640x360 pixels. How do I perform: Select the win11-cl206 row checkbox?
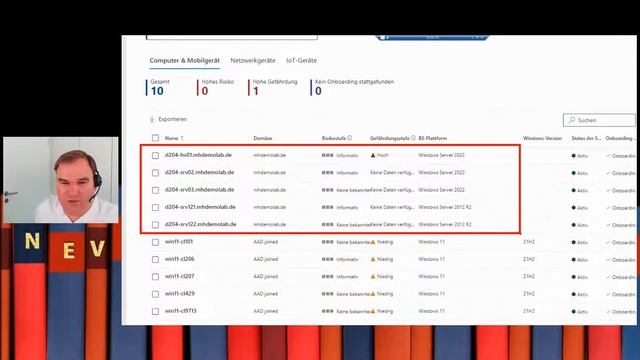click(156, 259)
